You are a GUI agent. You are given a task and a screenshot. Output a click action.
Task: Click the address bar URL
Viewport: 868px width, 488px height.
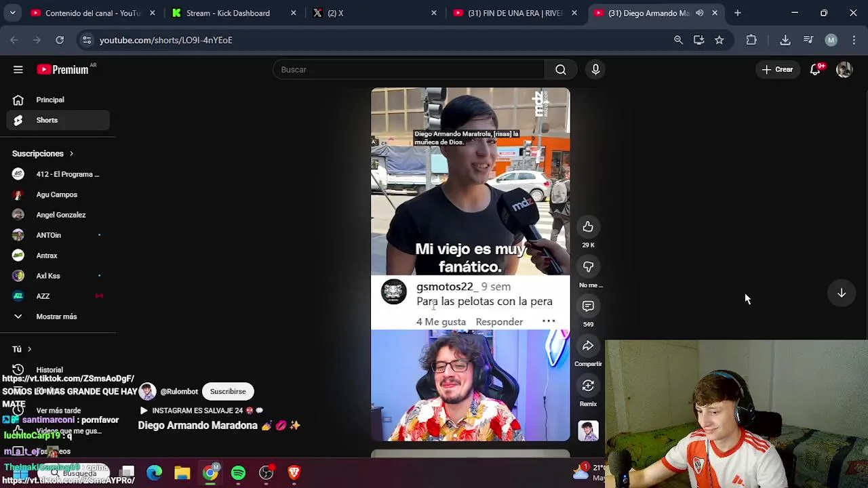pos(166,40)
